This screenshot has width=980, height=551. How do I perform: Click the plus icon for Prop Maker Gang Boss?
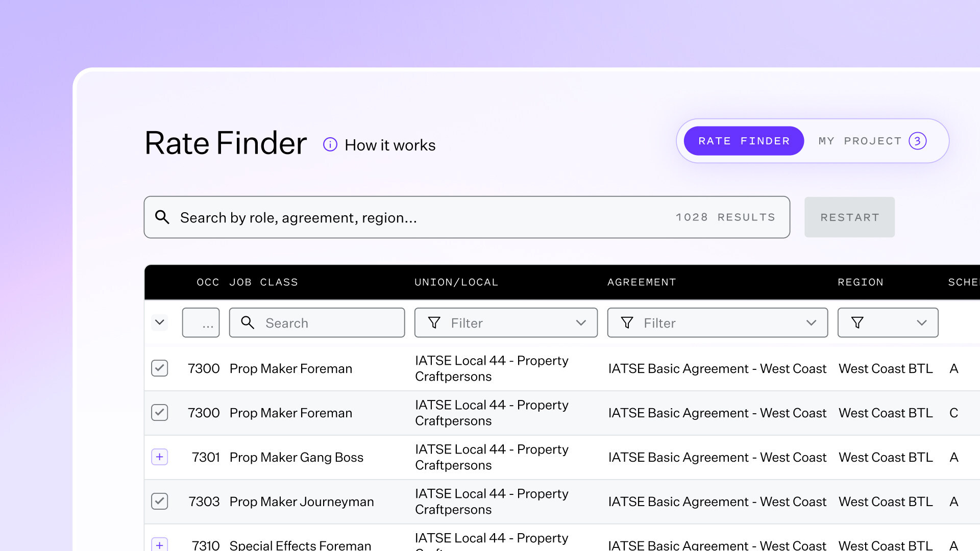[x=160, y=457]
